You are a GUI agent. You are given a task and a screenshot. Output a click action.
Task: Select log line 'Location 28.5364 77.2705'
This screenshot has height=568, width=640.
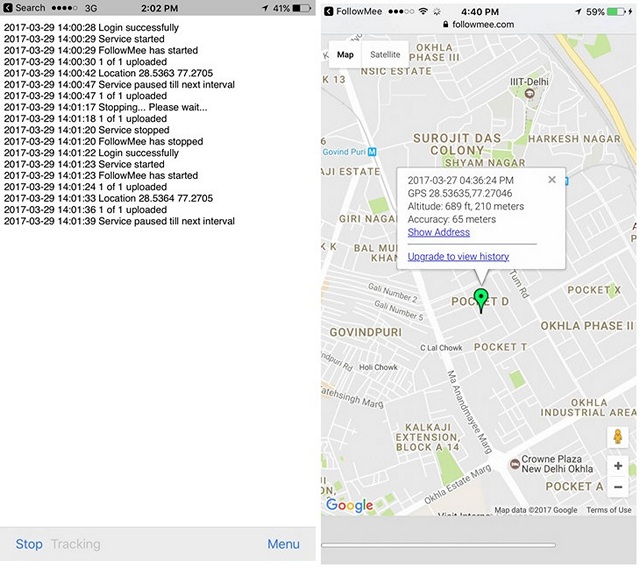(x=109, y=198)
